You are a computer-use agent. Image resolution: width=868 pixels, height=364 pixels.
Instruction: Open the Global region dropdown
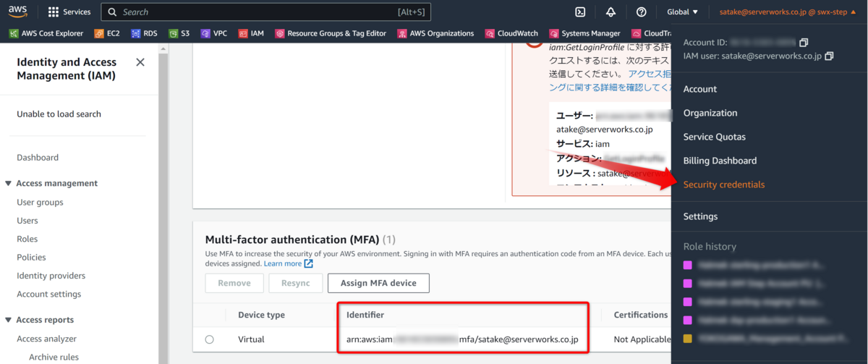tap(682, 12)
